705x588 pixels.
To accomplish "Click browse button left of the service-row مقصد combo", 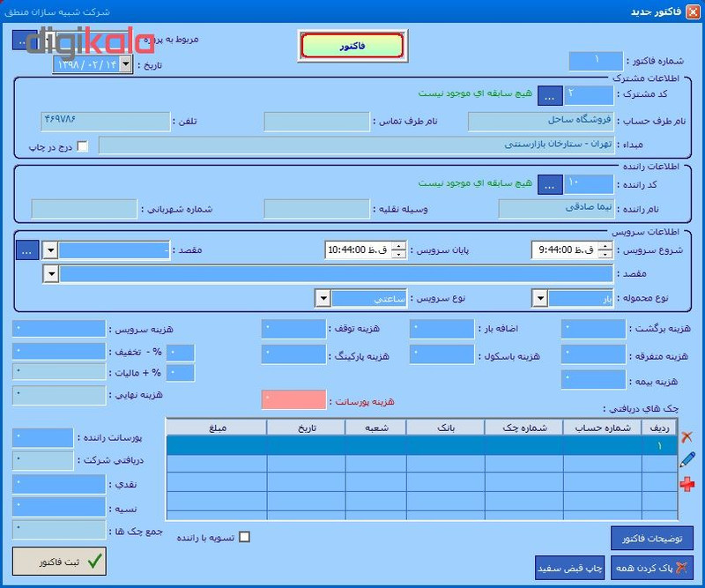I will [26, 250].
